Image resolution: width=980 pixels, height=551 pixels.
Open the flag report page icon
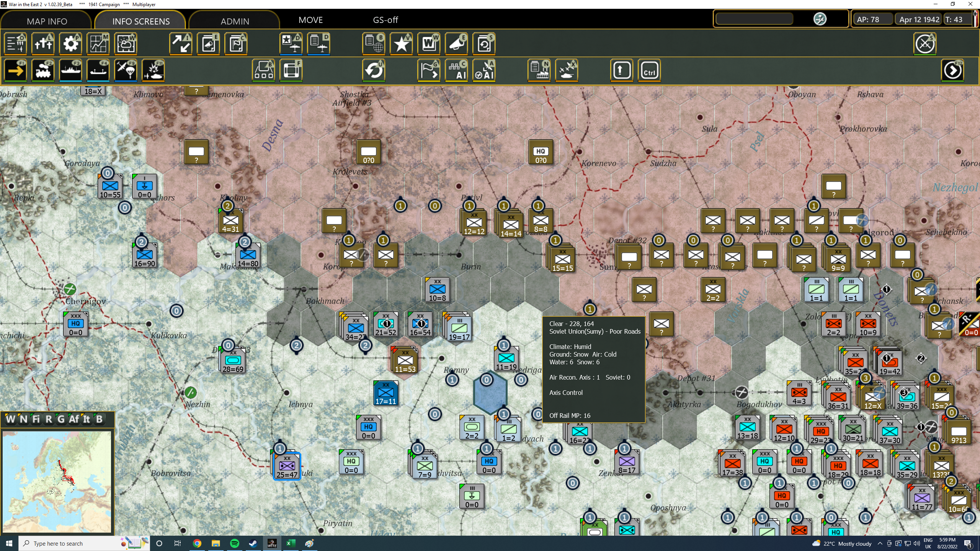(236, 44)
